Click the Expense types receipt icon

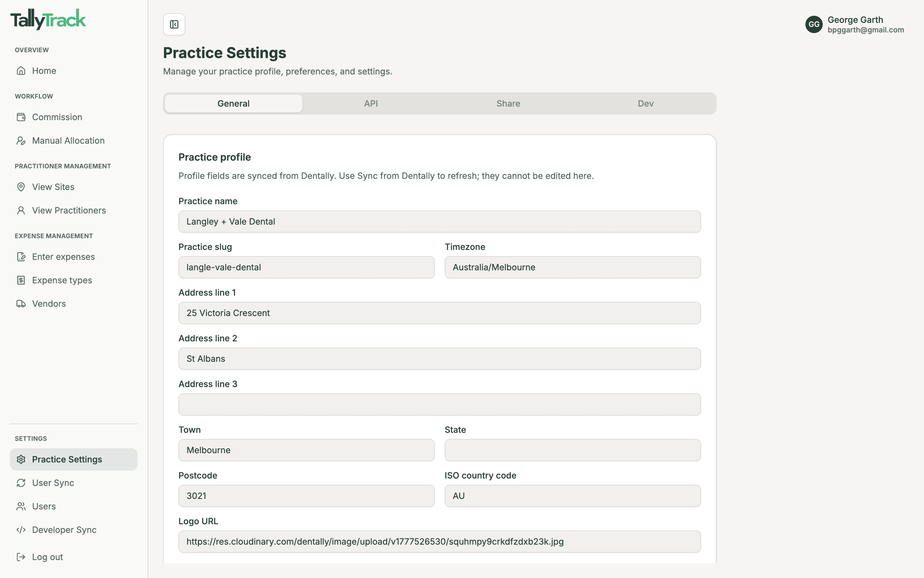pyautogui.click(x=21, y=280)
